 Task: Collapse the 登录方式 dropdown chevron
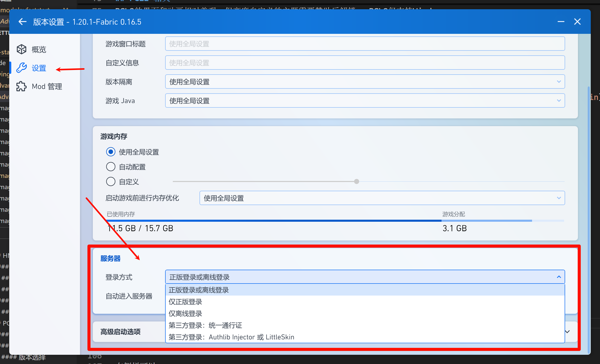(559, 277)
